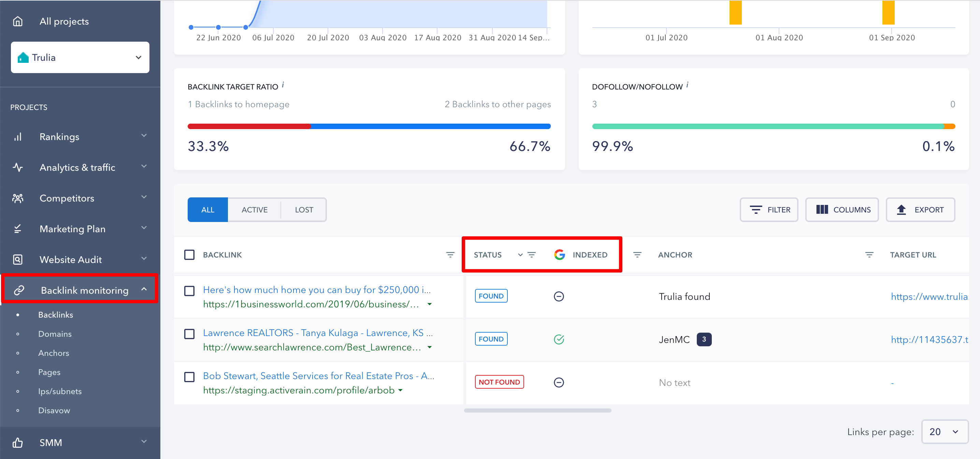Click the All projects home icon

tap(18, 21)
